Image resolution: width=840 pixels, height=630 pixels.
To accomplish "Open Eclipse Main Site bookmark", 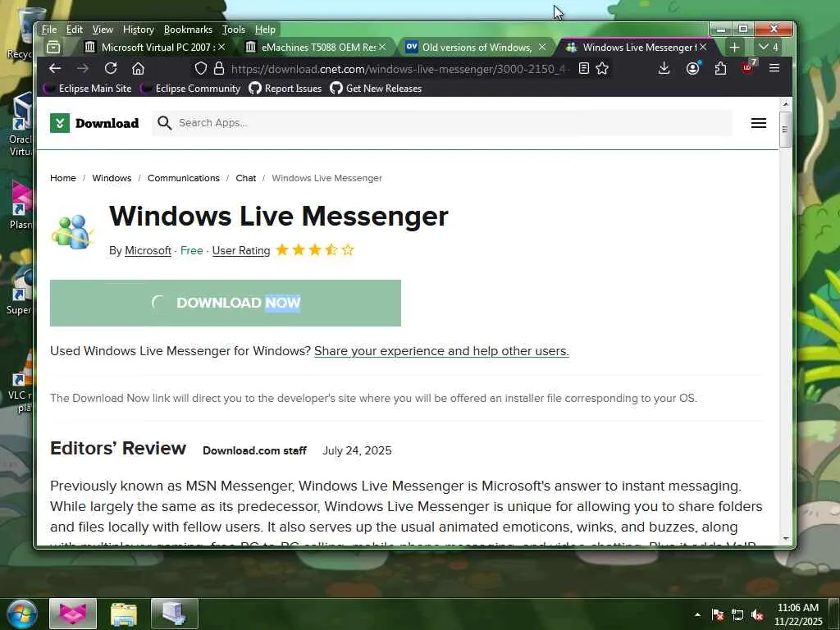I will tap(89, 89).
